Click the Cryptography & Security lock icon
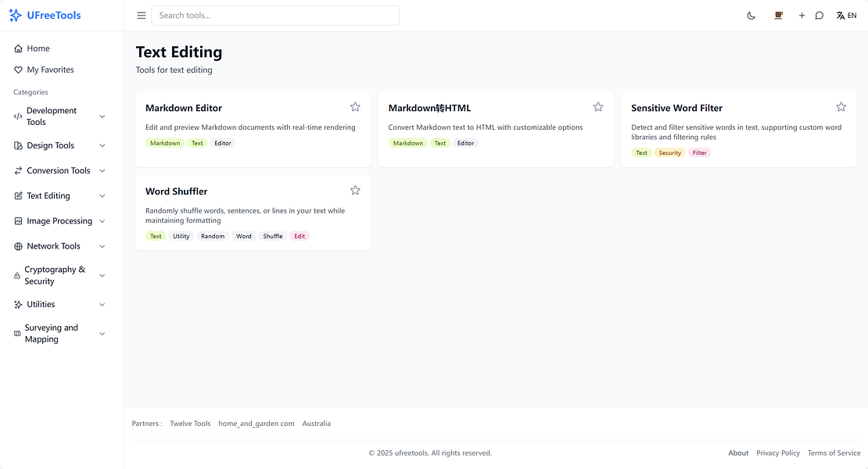 click(16, 275)
